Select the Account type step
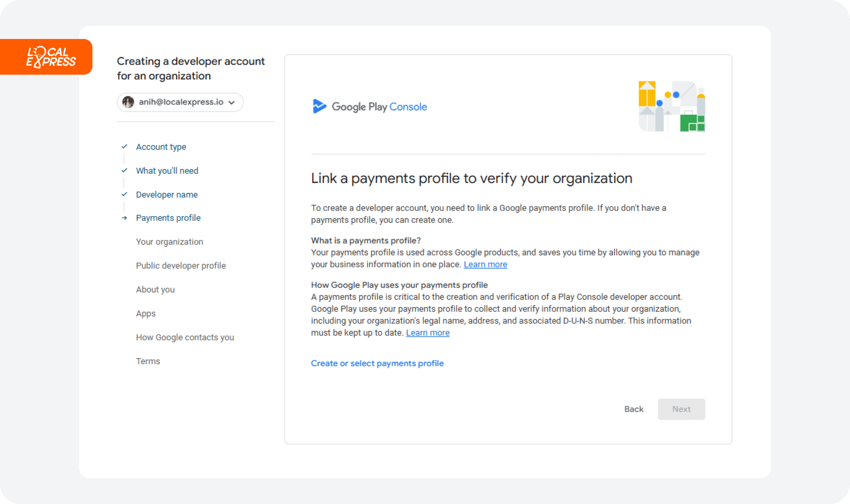Screen dimensions: 850x504 [161, 146]
